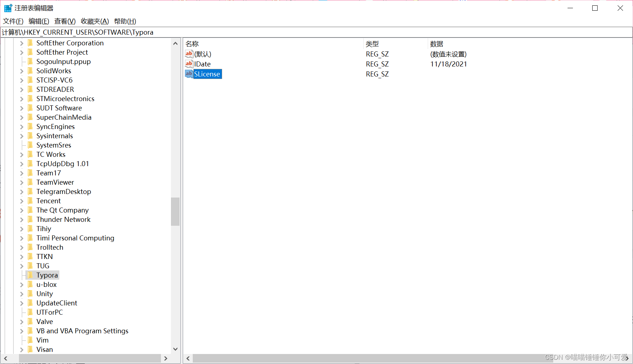Viewport: 633px width, 364px height.
Task: Click the Vim folder icon
Action: [30, 340]
